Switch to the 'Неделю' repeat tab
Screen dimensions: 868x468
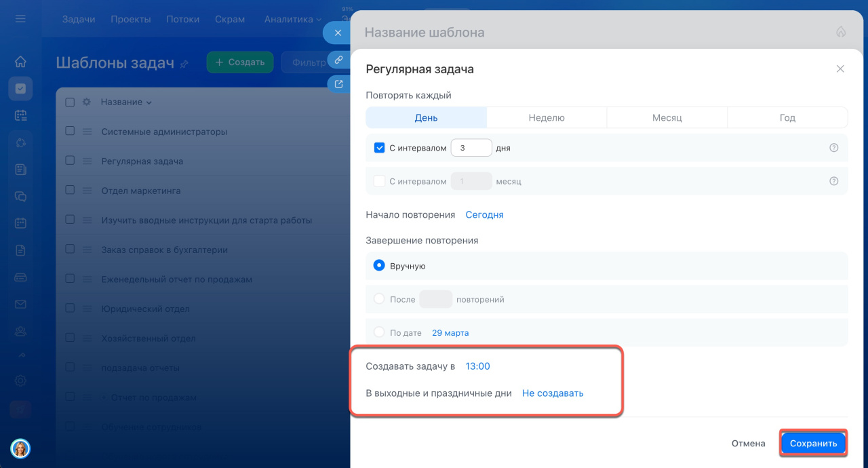547,117
